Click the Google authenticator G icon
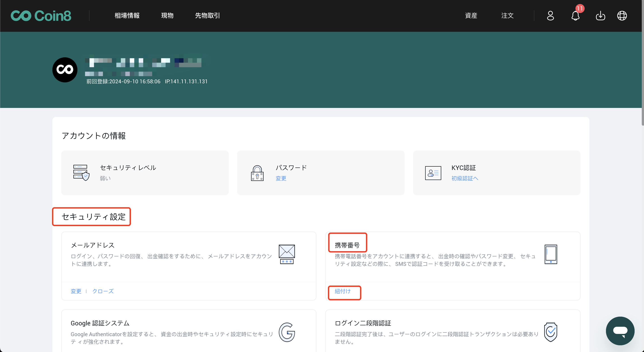Image resolution: width=644 pixels, height=352 pixels. [x=287, y=332]
